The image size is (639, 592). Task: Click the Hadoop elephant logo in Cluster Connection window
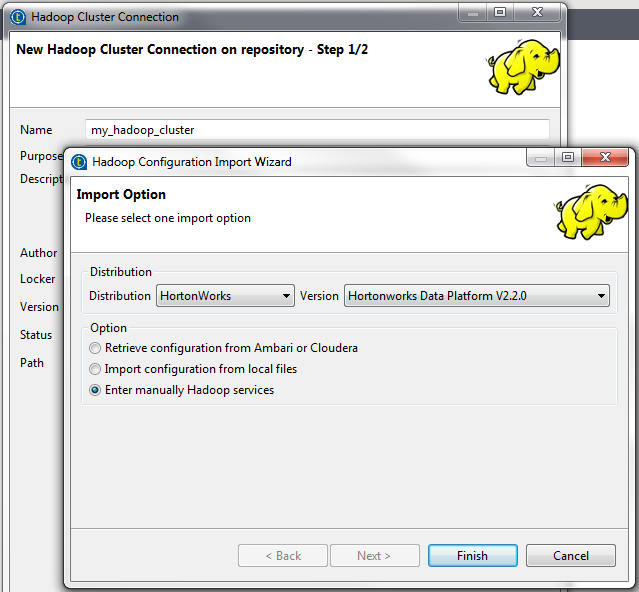523,66
